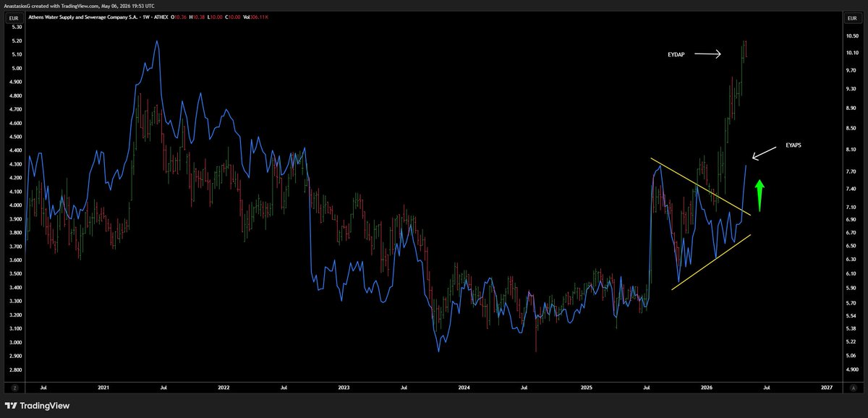Screen dimensions: 868x418
Task: Click the 8.90 price on the right scale
Action: (x=852, y=108)
